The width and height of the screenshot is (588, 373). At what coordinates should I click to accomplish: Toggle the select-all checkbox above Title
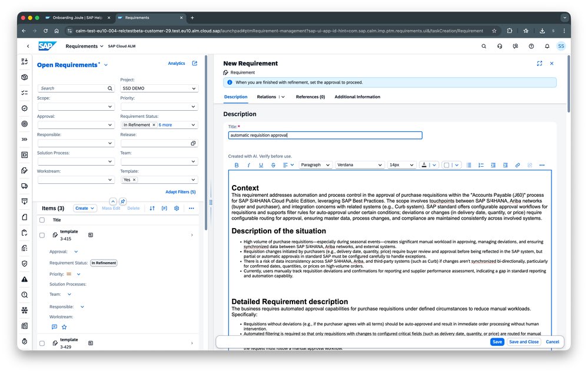(x=41, y=219)
